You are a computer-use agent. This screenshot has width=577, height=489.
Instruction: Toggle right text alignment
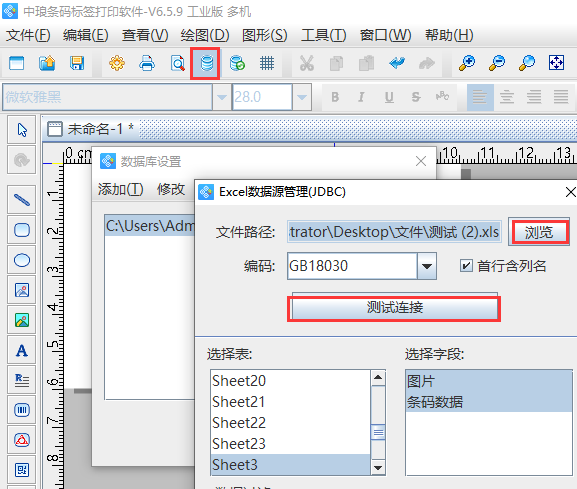(x=534, y=97)
